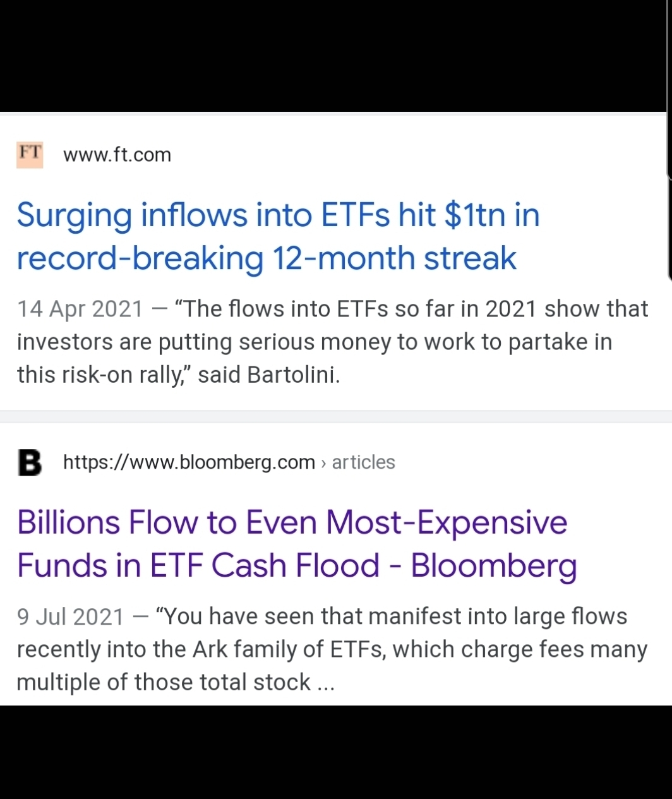Screen dimensions: 672x799
Task: Click the black bar below the results
Action: pos(335,753)
